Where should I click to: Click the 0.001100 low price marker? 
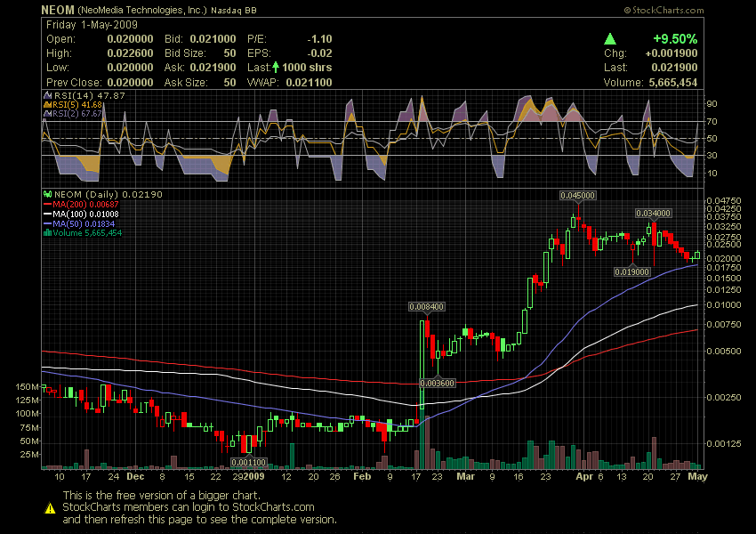[248, 462]
